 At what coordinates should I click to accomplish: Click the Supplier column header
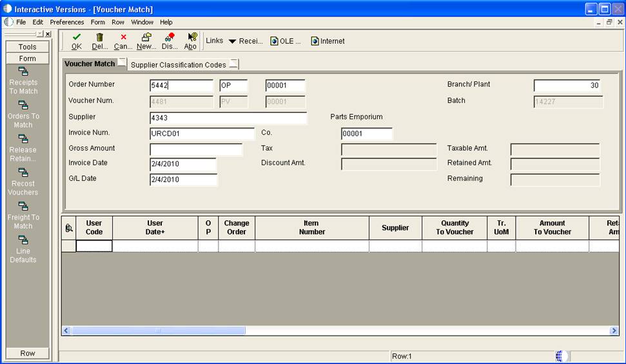click(x=395, y=227)
